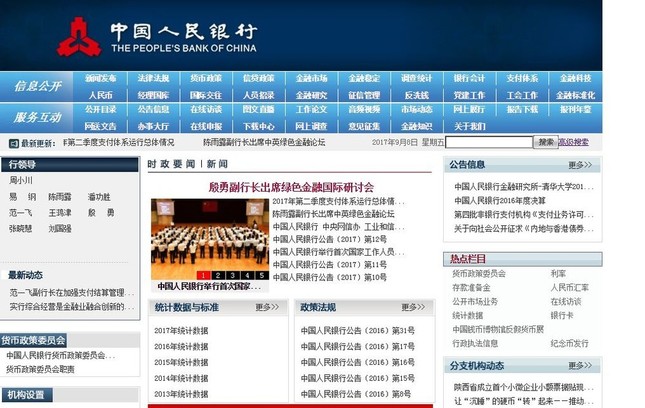
Task: Select the 服务互动 section tab
Action: [37, 118]
